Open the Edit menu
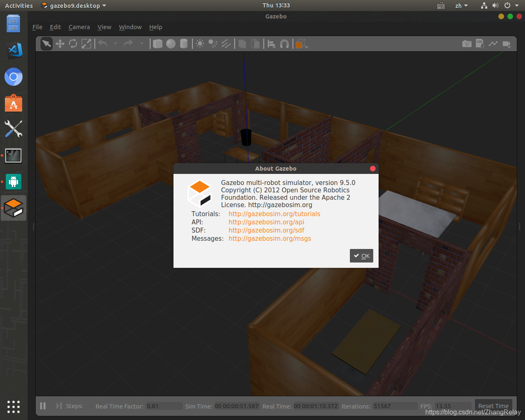 click(x=55, y=27)
